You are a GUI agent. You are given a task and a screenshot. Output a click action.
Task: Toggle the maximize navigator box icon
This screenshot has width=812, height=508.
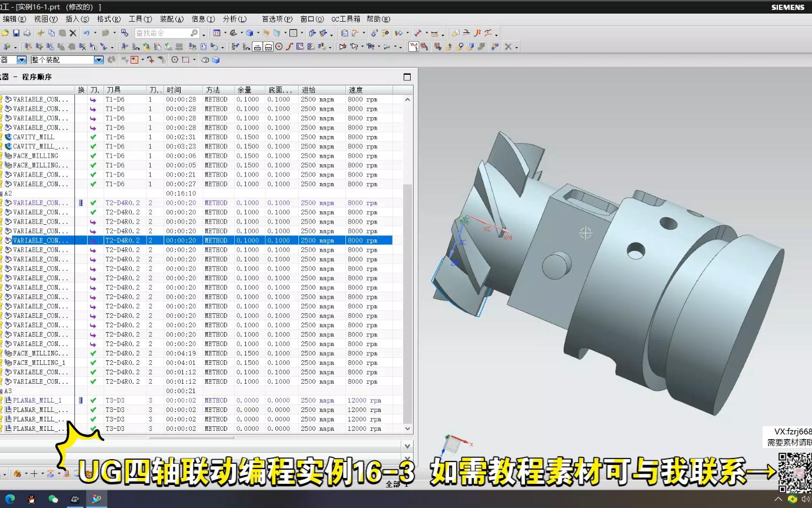pos(407,77)
